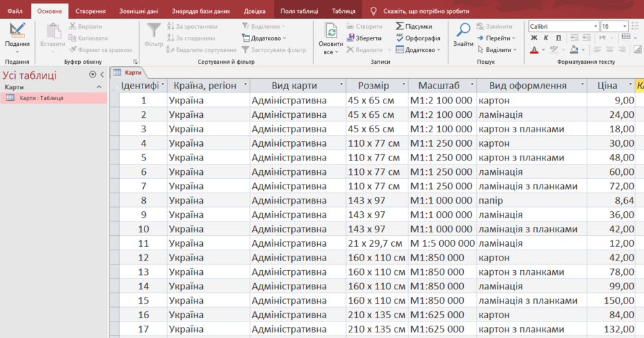
Task: Switch to the Поля таблиці tab
Action: [299, 11]
